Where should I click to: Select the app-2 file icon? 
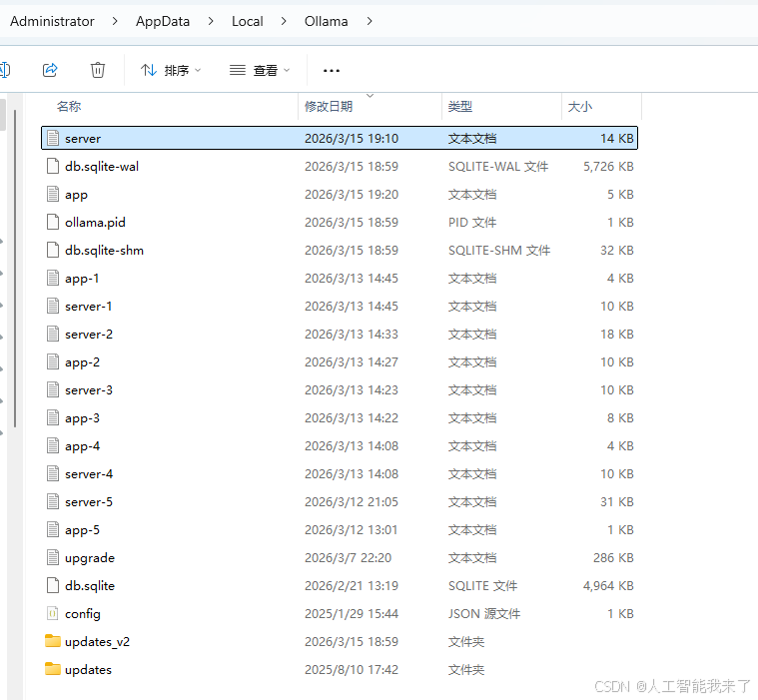53,362
